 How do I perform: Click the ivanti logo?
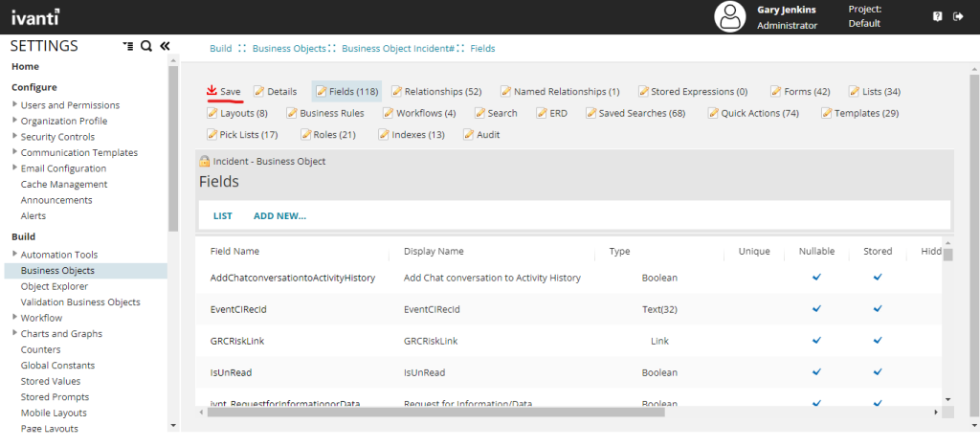[35, 16]
